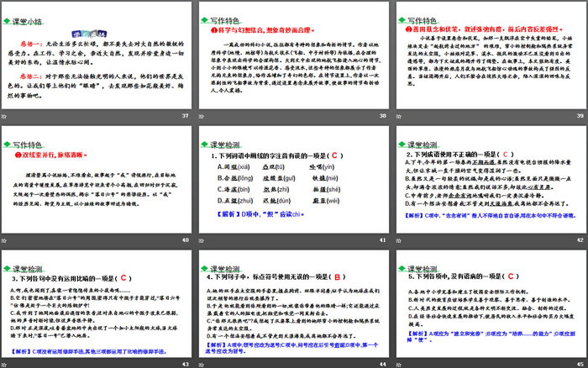
Task: Click the slide number label 41
Action: pyautogui.click(x=382, y=240)
